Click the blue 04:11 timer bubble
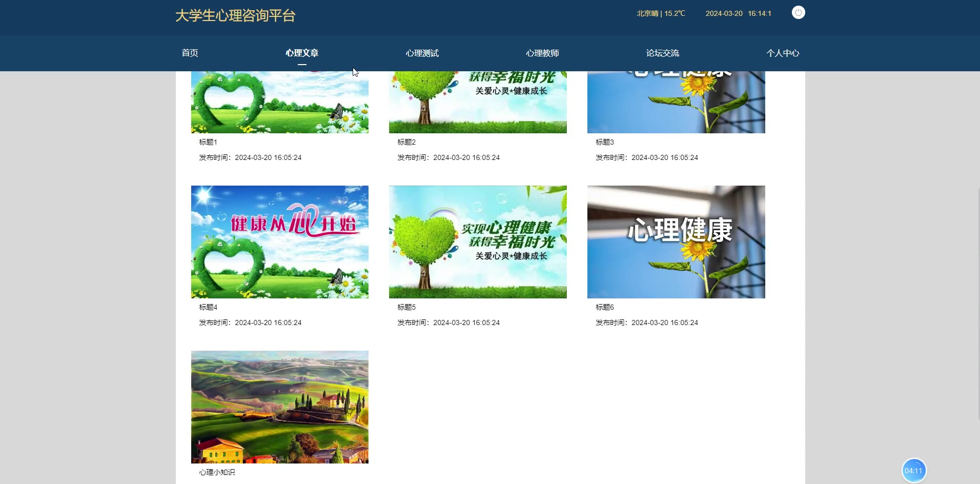The image size is (980, 484). (913, 471)
